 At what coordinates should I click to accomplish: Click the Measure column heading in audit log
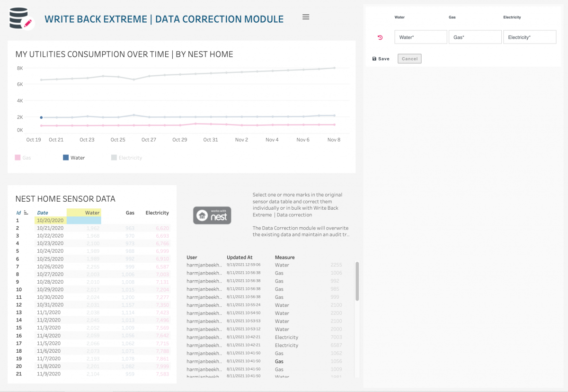284,257
